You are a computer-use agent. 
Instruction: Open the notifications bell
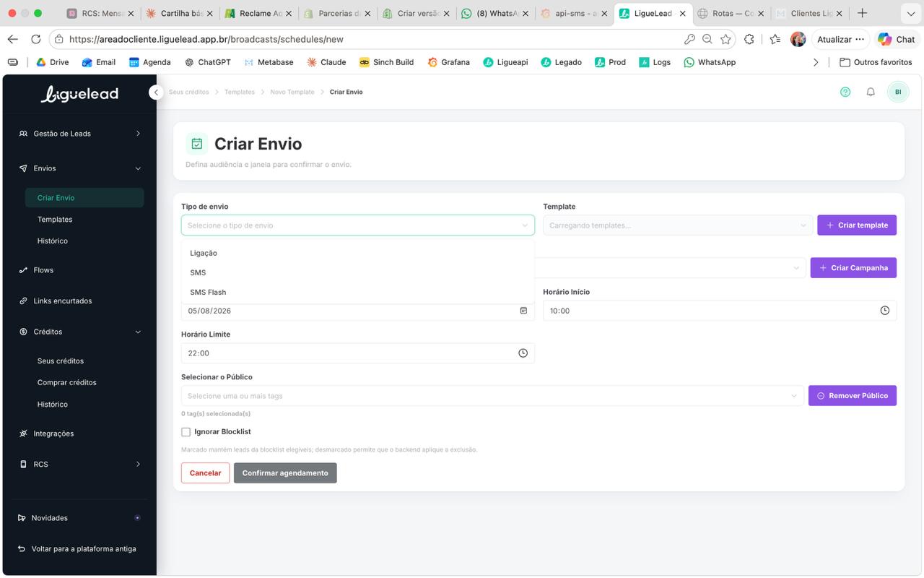click(871, 92)
